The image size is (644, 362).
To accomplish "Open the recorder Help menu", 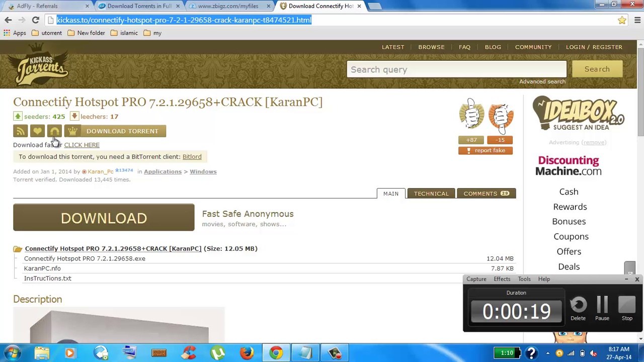I will pyautogui.click(x=544, y=279).
